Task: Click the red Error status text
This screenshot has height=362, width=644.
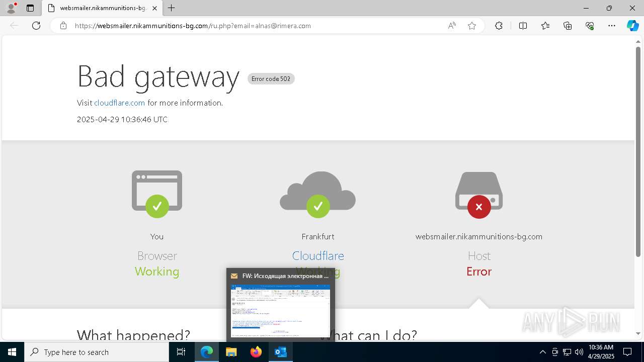Action: (x=479, y=271)
